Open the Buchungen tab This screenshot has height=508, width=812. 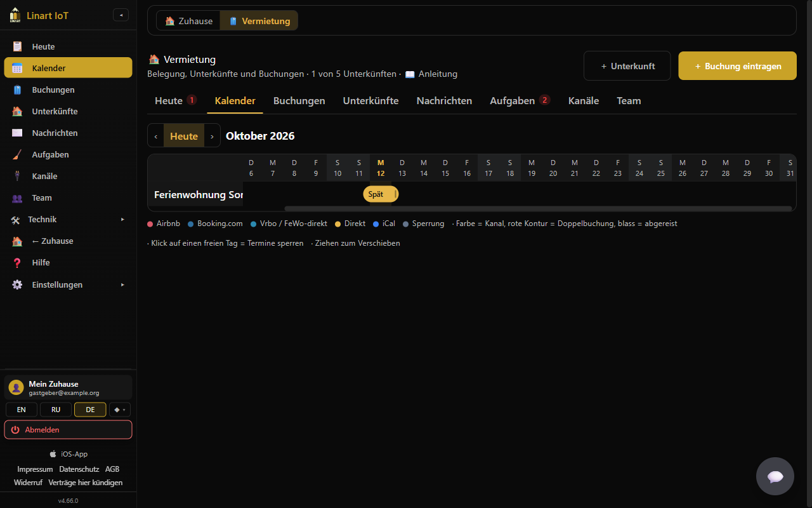pos(299,100)
